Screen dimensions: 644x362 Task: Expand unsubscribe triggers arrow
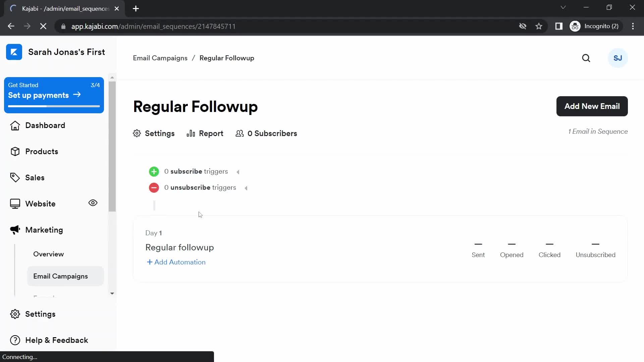[x=246, y=188]
